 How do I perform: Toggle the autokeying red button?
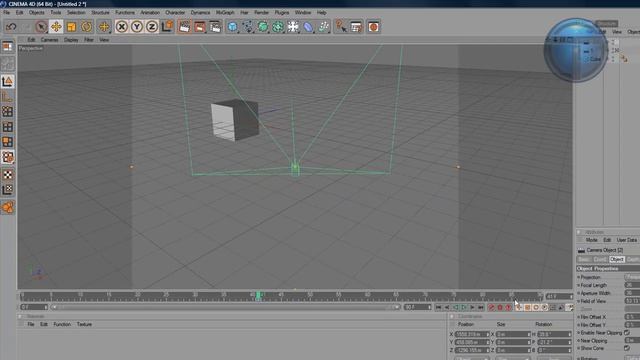[x=500, y=307]
